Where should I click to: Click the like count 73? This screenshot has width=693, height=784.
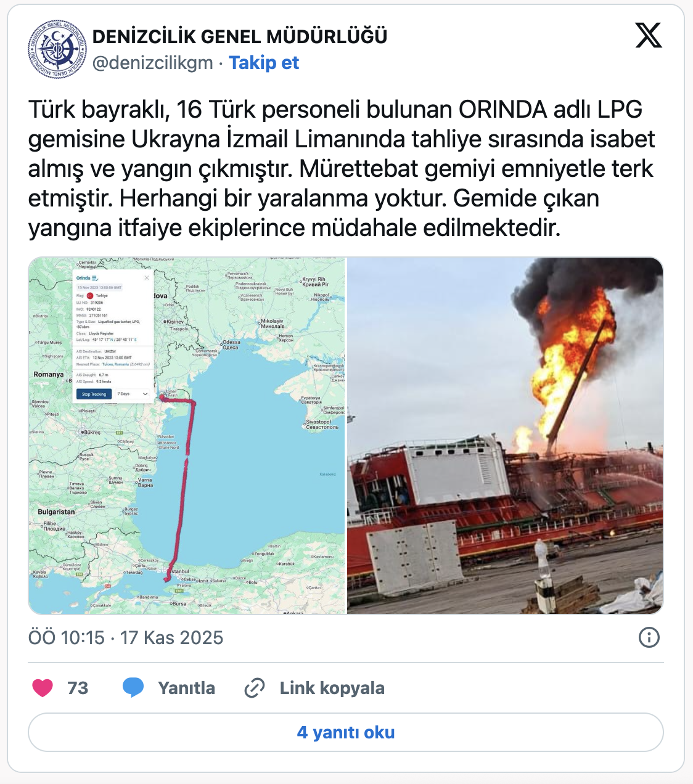point(78,688)
